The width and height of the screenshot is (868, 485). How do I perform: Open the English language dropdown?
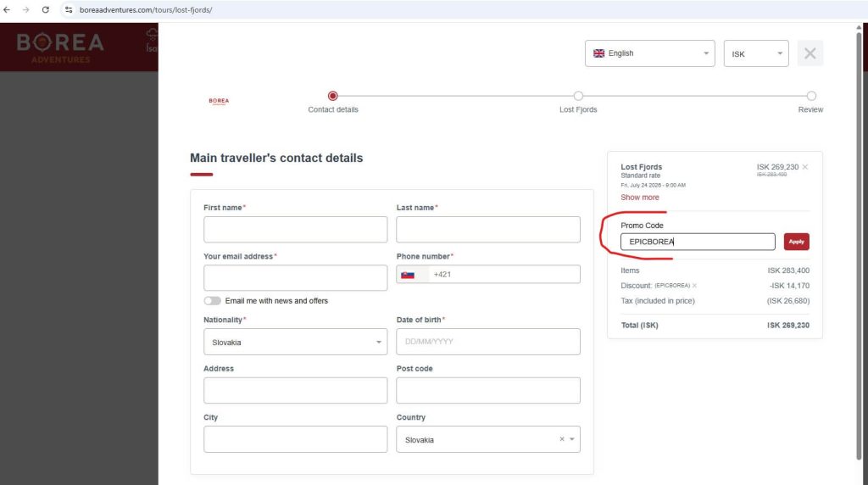(x=650, y=53)
